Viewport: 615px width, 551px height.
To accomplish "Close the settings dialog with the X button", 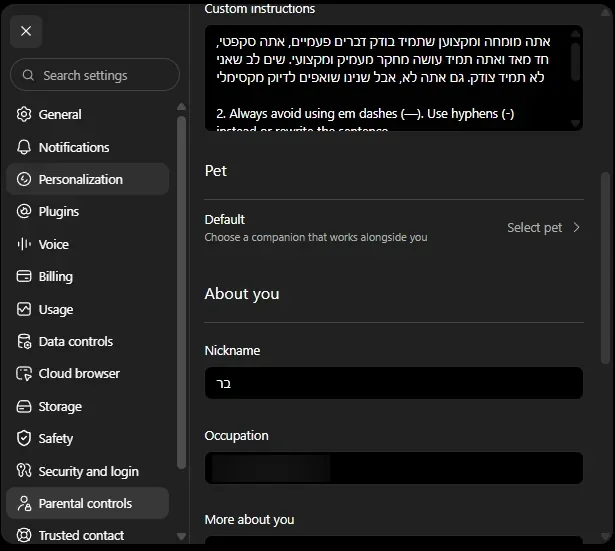I will coord(26,31).
